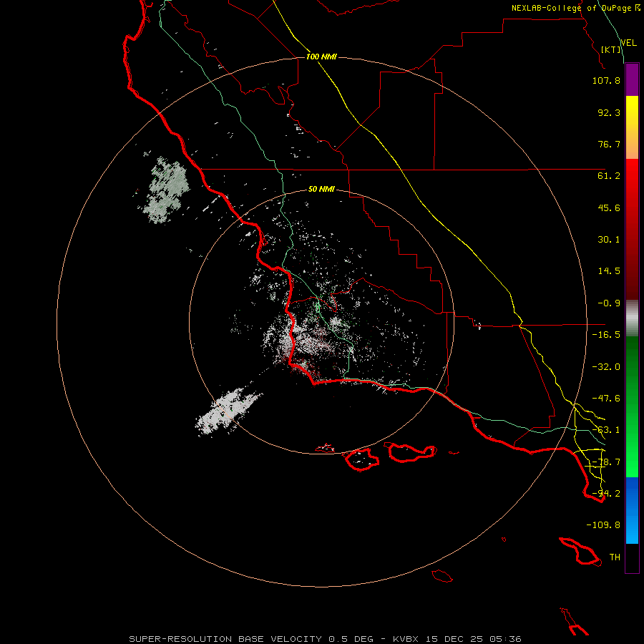644x644 pixels.
Task: Select the -32.0 scale value
Action: point(606,367)
